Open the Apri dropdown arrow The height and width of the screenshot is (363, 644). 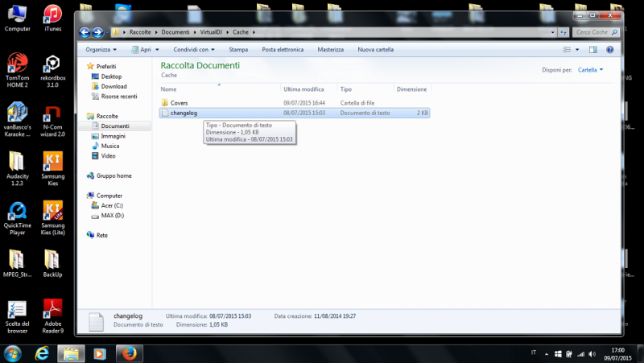pyautogui.click(x=157, y=50)
